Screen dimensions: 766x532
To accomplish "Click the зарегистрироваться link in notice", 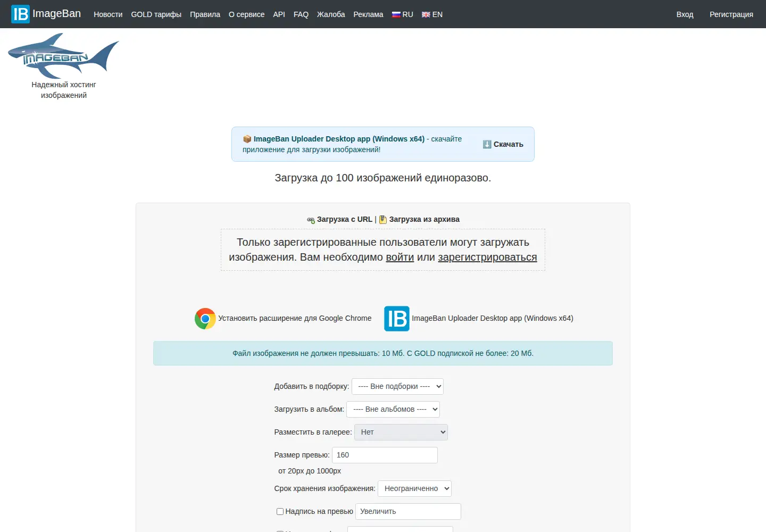I will (x=487, y=257).
